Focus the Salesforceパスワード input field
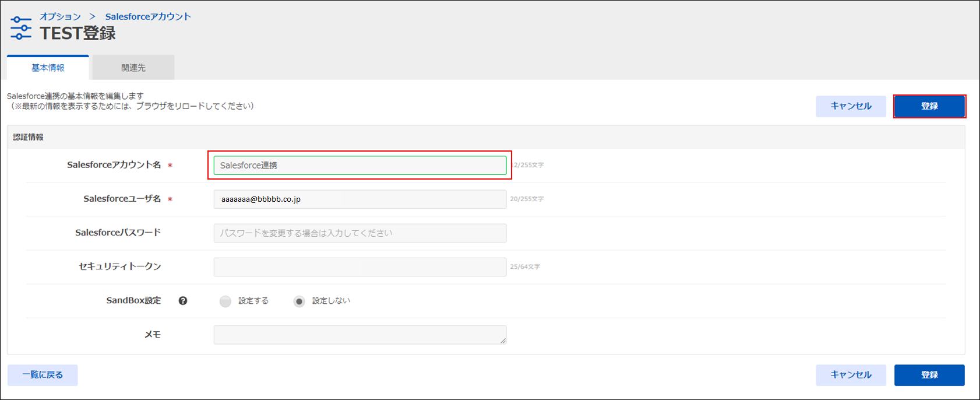Screen dimensions: 980x400 360,233
